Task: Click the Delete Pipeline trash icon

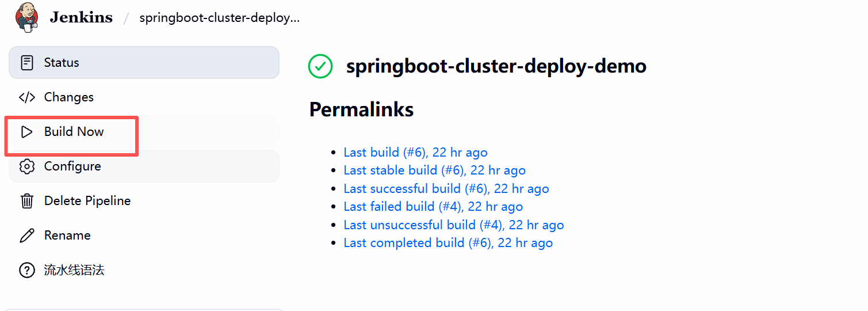Action: coord(26,201)
